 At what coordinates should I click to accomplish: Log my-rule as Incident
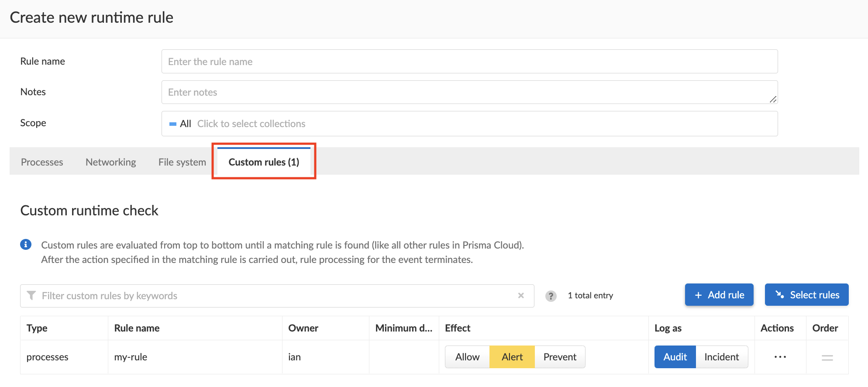click(x=722, y=357)
